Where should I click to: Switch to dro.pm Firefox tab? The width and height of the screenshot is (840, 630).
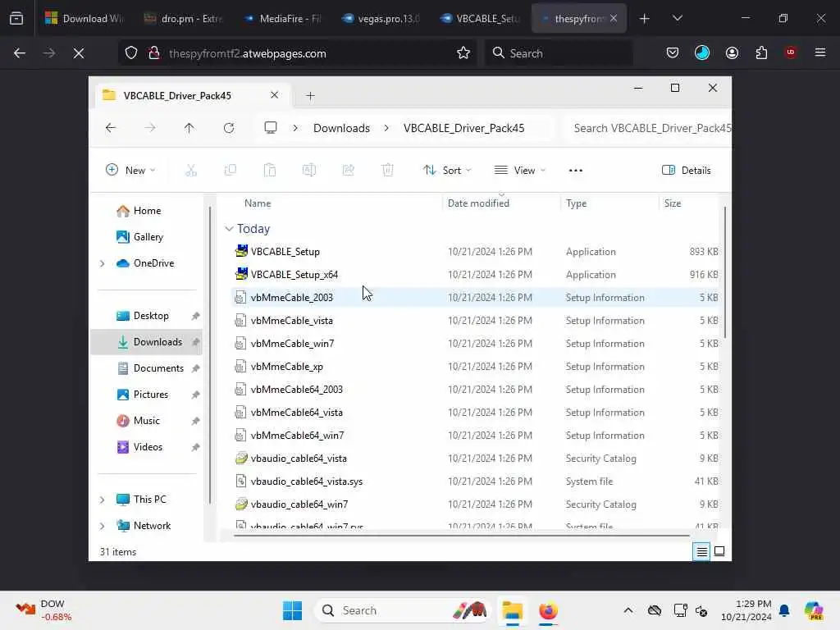182,18
